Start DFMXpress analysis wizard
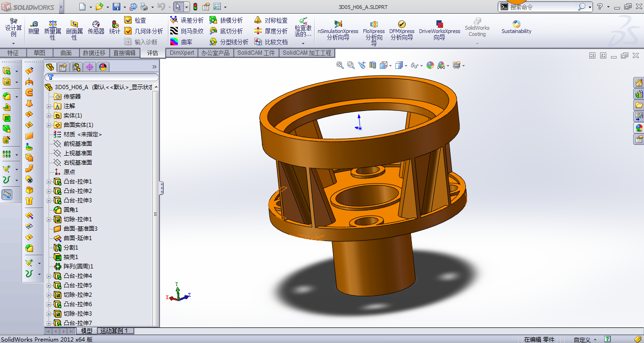Image resolution: width=644 pixels, height=343 pixels. [x=402, y=30]
